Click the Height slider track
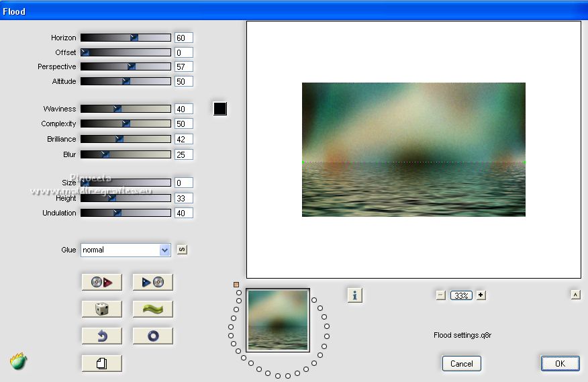Viewport: 588px width, 382px height. [x=126, y=198]
